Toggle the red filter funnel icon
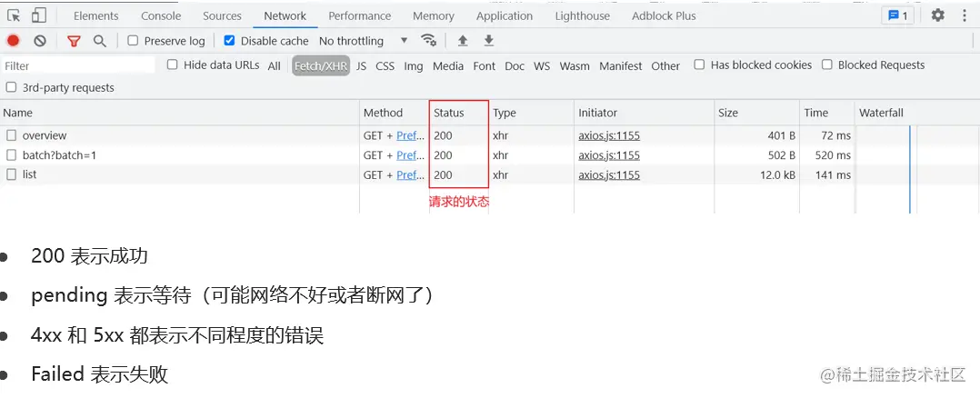Image resolution: width=980 pixels, height=398 pixels. click(x=74, y=41)
